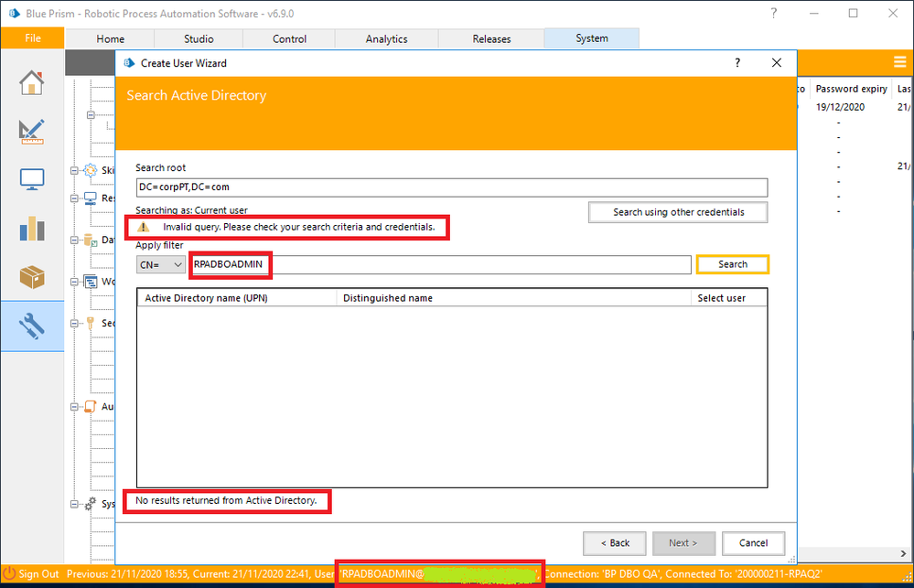Click the Audit tree node icon

91,406
